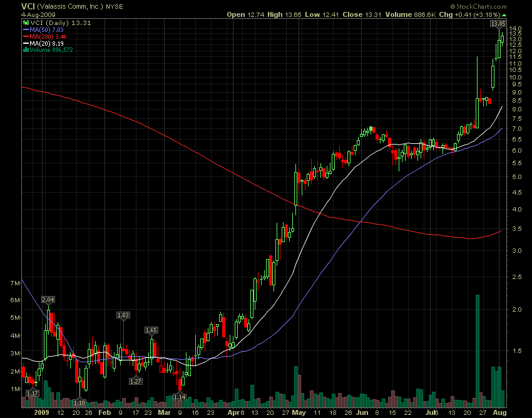Click the volume bars icon in legend

tap(26, 50)
